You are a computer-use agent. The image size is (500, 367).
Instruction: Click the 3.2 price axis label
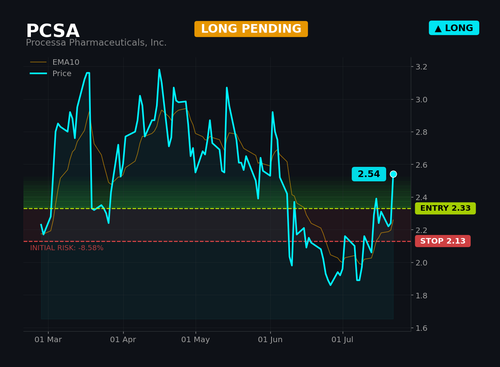[421, 67]
